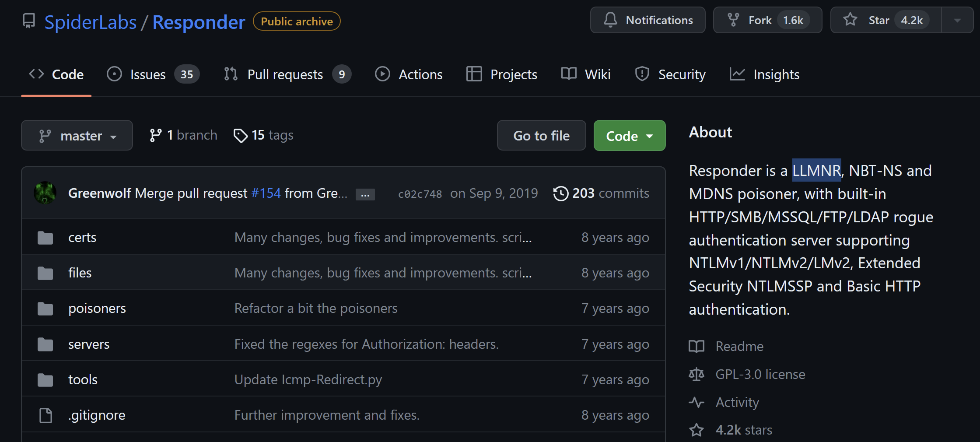Click Greenwolf's avatar thumbnail
This screenshot has width=980, height=442.
pyautogui.click(x=45, y=193)
